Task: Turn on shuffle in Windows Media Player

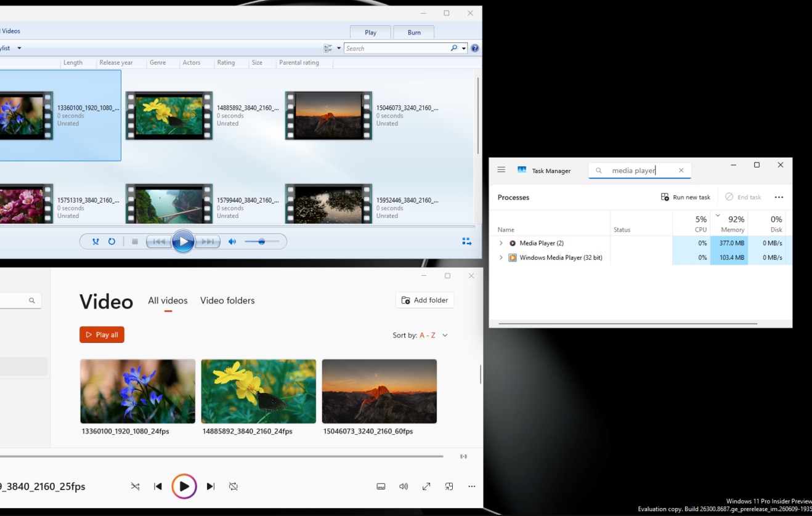Action: (x=95, y=241)
